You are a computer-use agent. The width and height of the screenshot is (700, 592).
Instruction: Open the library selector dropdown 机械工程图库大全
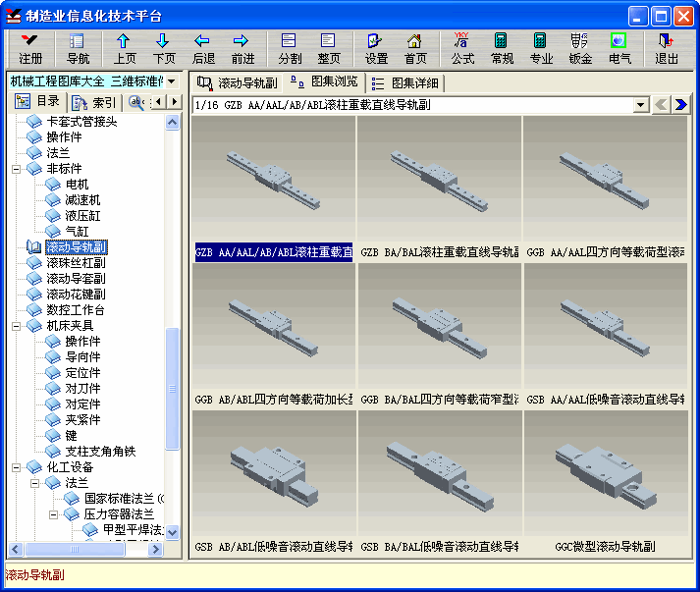pos(171,81)
